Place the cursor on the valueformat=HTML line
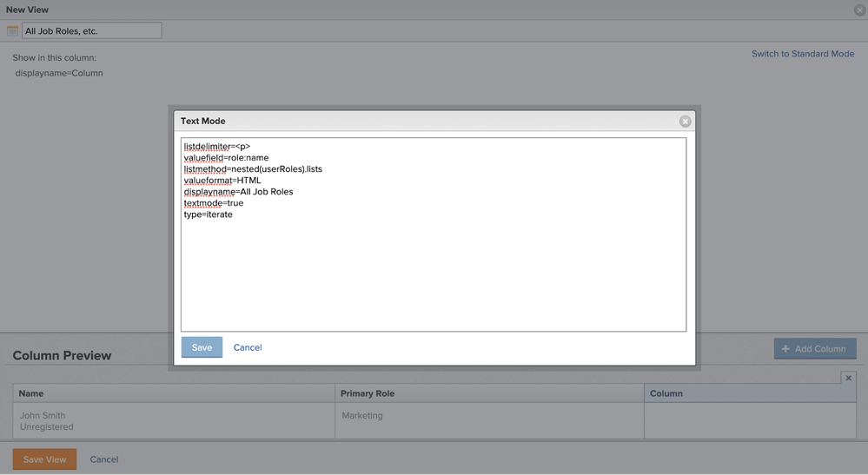The image size is (868, 475). point(222,181)
